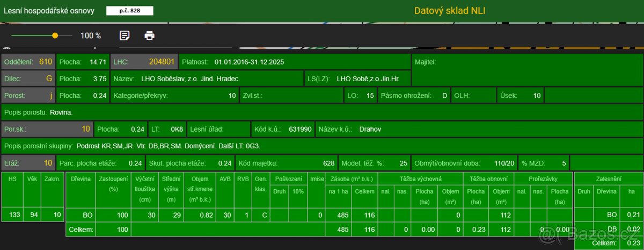Adjust the yellow zoom slider handle
The height and width of the screenshot is (250, 644).
(x=55, y=35)
